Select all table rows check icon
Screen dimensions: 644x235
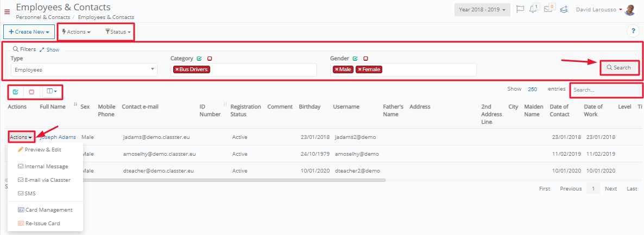tap(16, 92)
